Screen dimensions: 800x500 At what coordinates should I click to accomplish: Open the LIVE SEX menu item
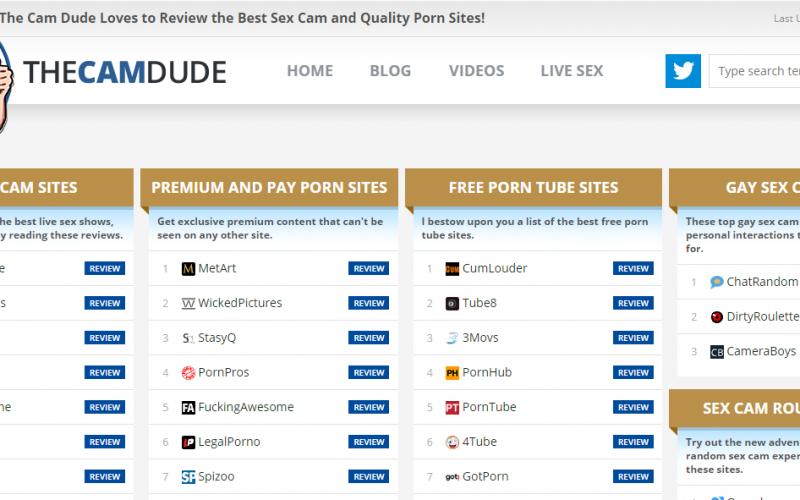point(572,71)
